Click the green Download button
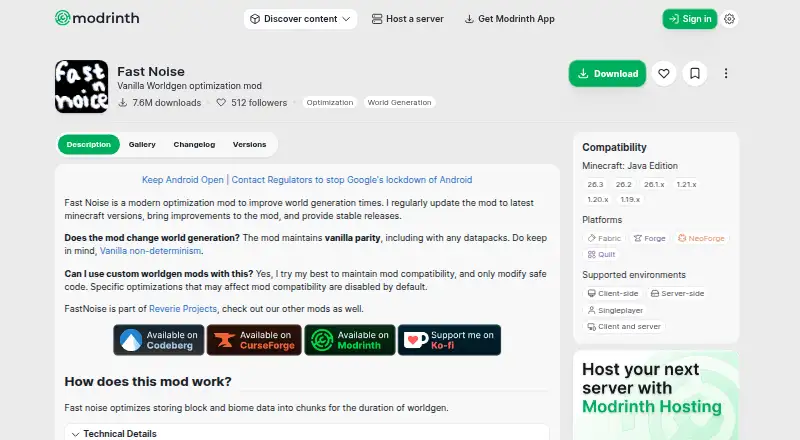 click(x=607, y=74)
